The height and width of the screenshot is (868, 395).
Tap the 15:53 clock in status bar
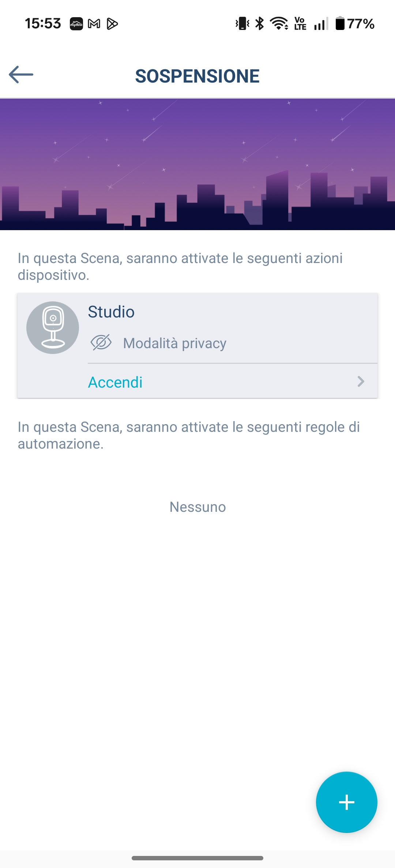43,24
